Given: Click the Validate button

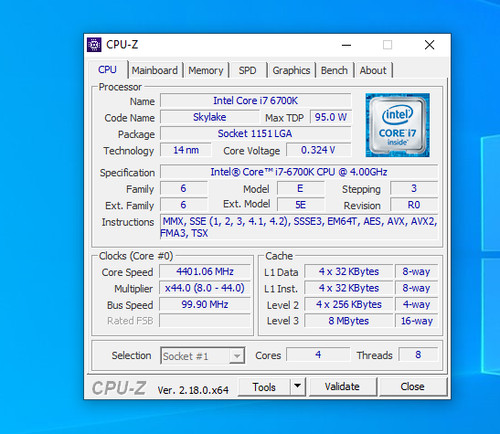Looking at the screenshot, I should [x=342, y=387].
